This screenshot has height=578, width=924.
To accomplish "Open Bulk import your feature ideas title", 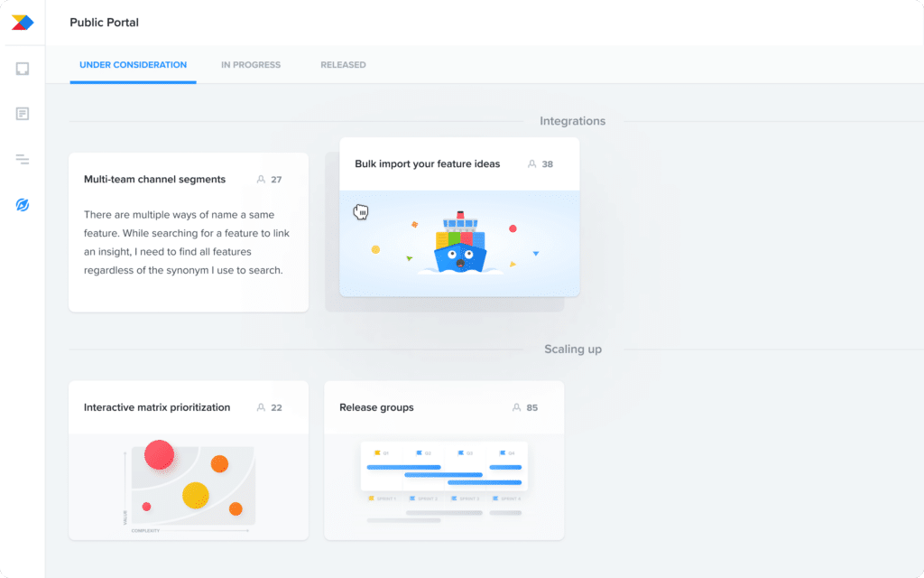I will (x=427, y=164).
